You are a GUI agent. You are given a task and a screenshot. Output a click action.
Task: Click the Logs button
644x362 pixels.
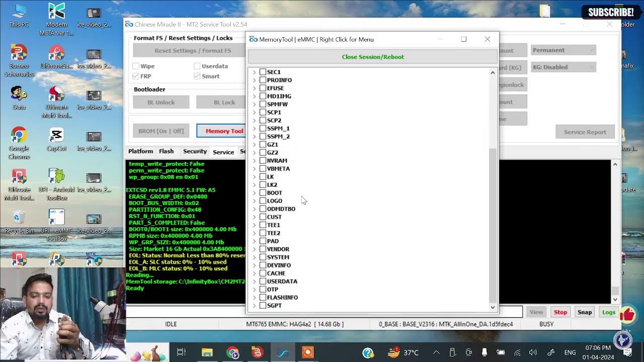609,312
